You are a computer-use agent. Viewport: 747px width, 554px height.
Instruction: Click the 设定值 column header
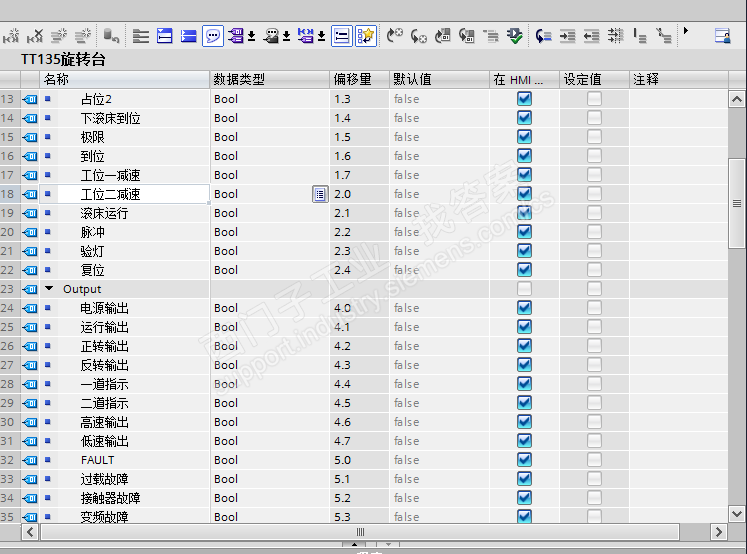pyautogui.click(x=594, y=79)
